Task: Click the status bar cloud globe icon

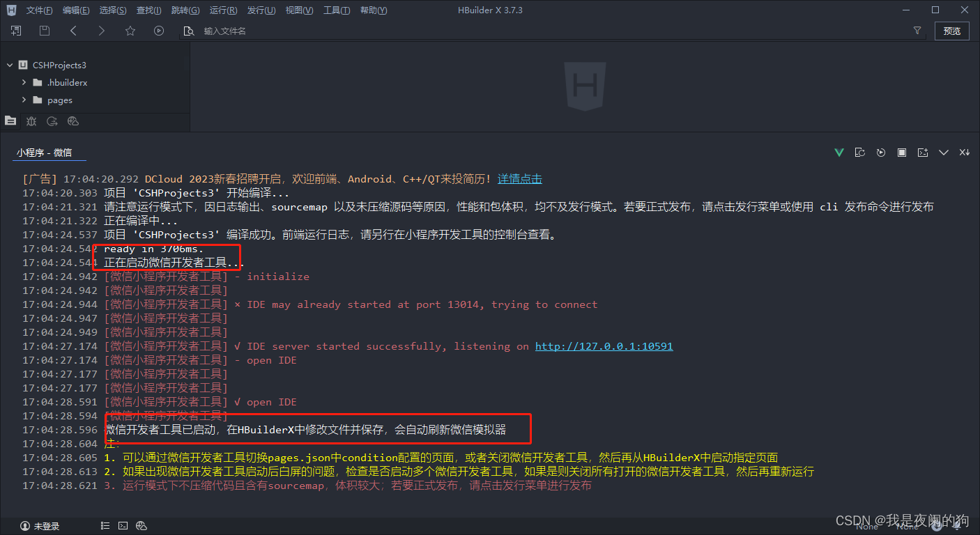Action: click(x=141, y=526)
